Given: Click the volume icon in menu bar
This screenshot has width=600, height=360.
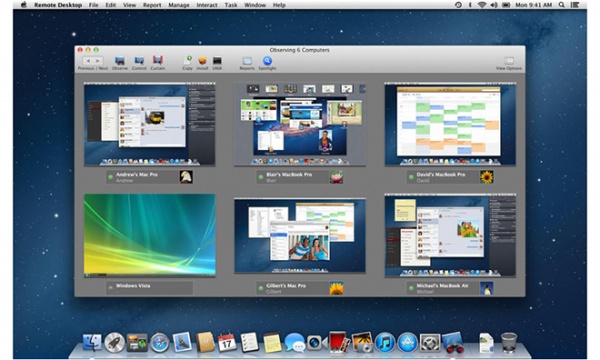Looking at the screenshot, I should pyautogui.click(x=494, y=5).
